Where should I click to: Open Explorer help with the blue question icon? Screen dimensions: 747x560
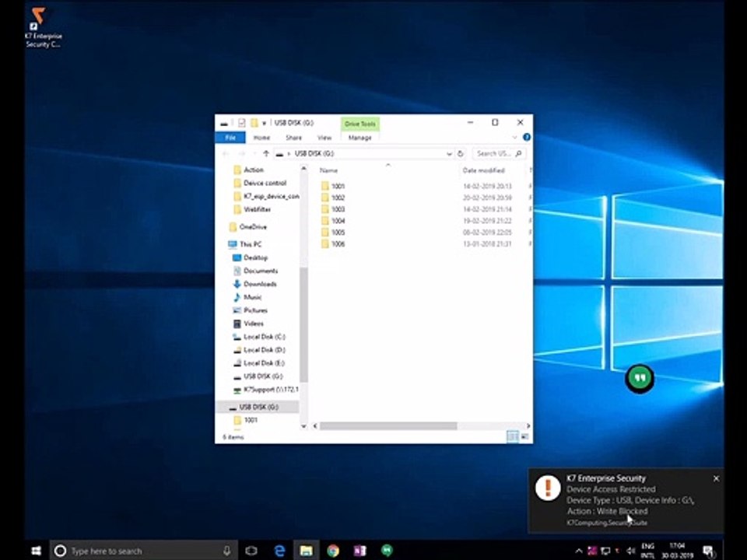[x=527, y=137]
